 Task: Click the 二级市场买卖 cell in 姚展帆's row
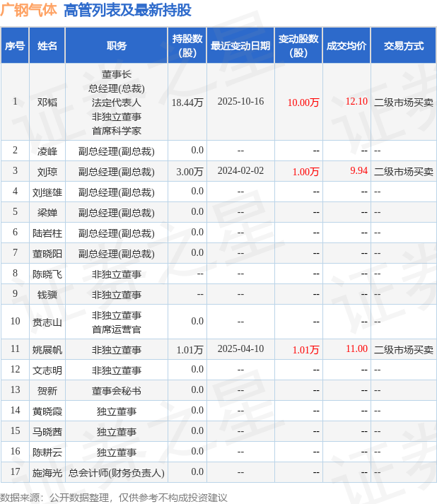point(404,350)
